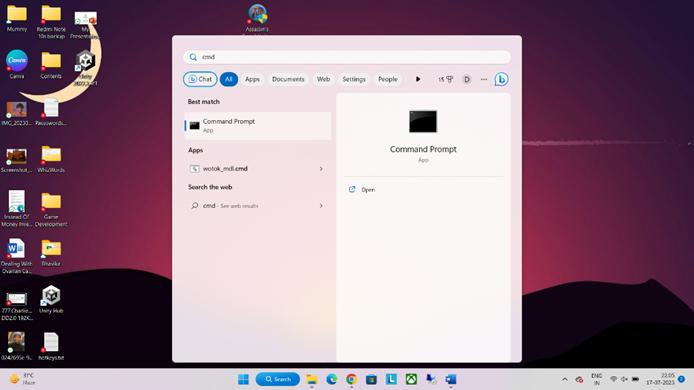Viewport: 694px width, 390px height.
Task: Open the Unity Hub desktop shortcut
Action: [51, 300]
